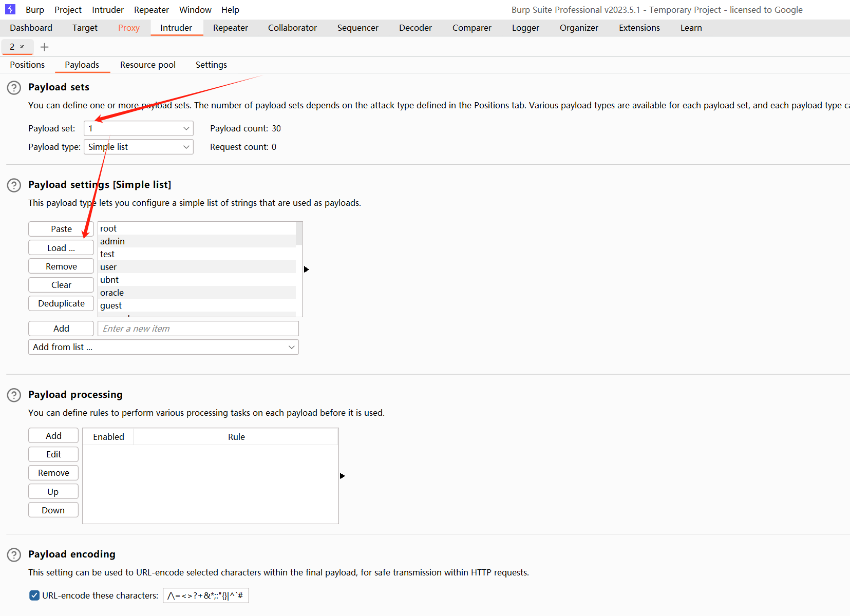Select 'guest' in the payload list
The image size is (850, 616).
click(197, 305)
